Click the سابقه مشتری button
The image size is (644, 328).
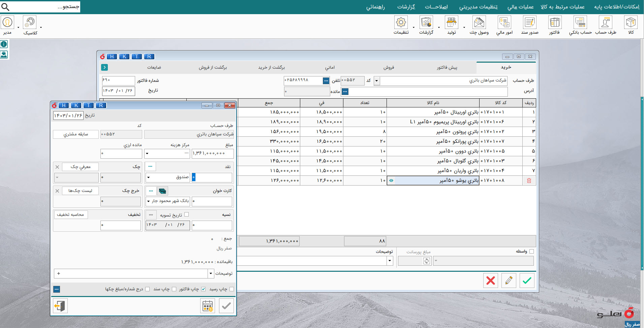pyautogui.click(x=76, y=134)
